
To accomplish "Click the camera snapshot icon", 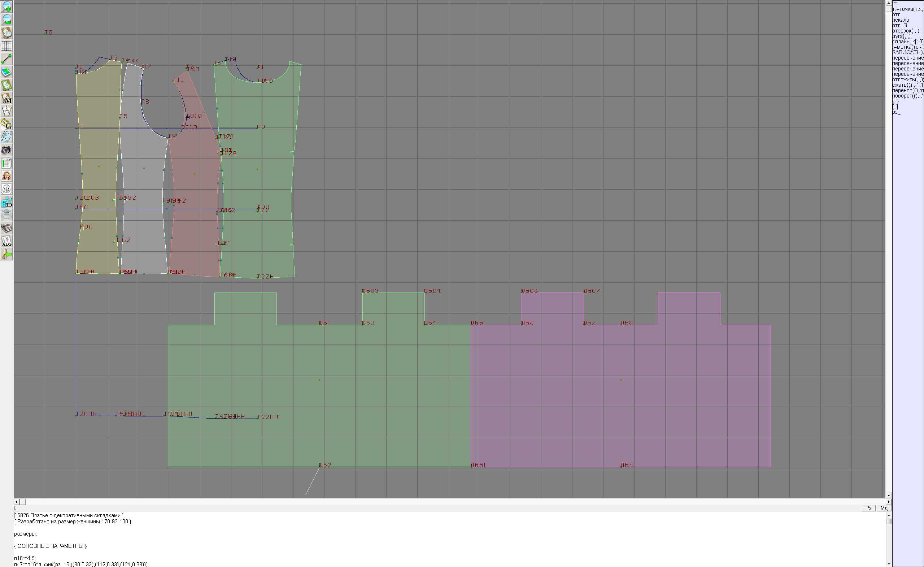I will [6, 150].
